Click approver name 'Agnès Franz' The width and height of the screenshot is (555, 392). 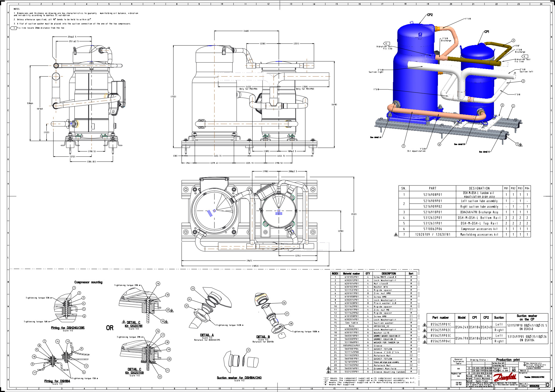pyautogui.click(x=481, y=381)
